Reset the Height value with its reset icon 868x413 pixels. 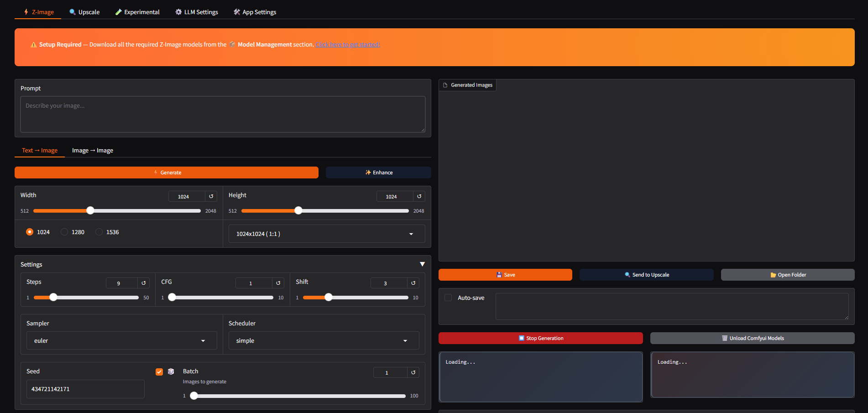(419, 196)
